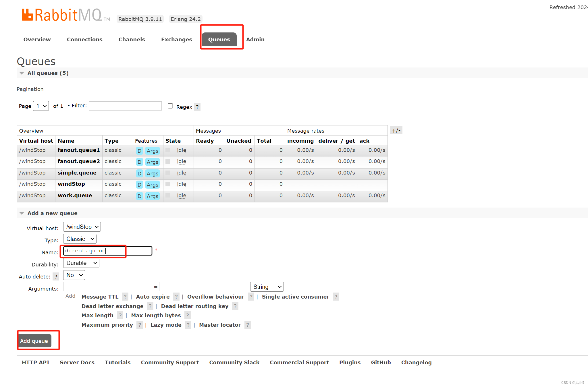
Task: Click Message TTL help question mark
Action: [x=125, y=297]
